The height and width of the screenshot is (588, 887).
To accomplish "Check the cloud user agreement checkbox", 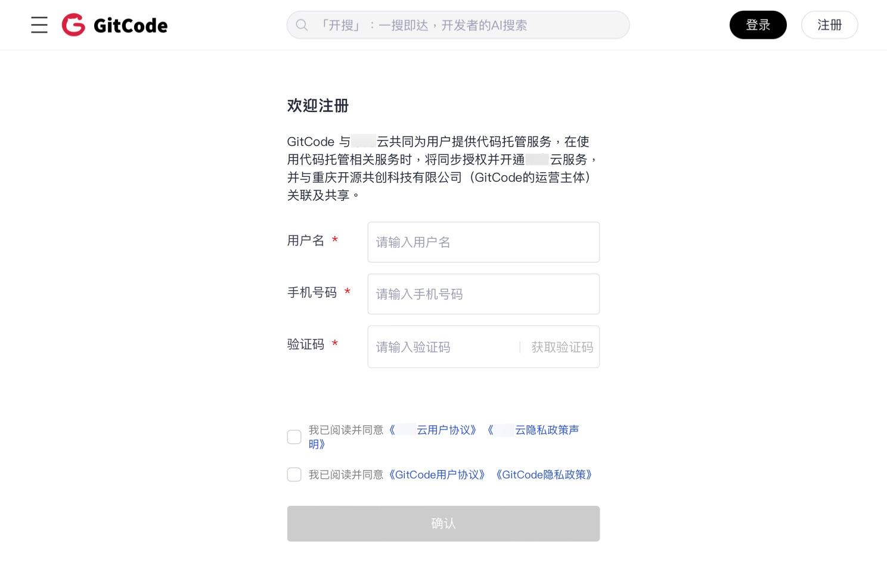I will tap(294, 437).
